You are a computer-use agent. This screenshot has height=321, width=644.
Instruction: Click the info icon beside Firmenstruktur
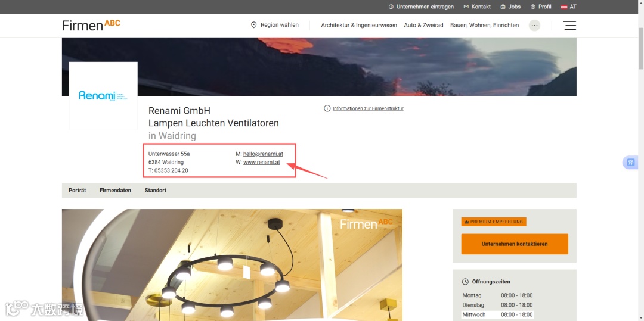pyautogui.click(x=327, y=108)
